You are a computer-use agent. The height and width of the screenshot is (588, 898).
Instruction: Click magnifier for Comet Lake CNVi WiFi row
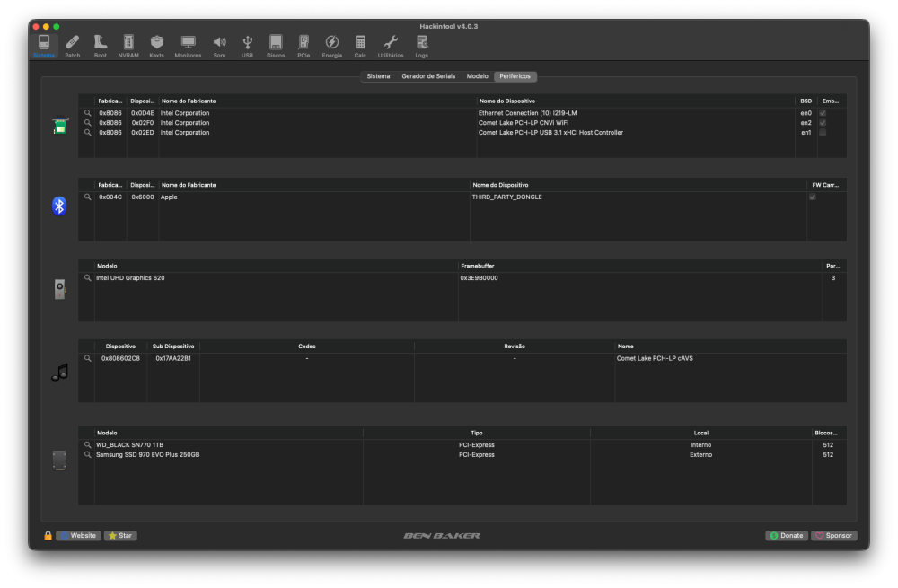click(88, 122)
